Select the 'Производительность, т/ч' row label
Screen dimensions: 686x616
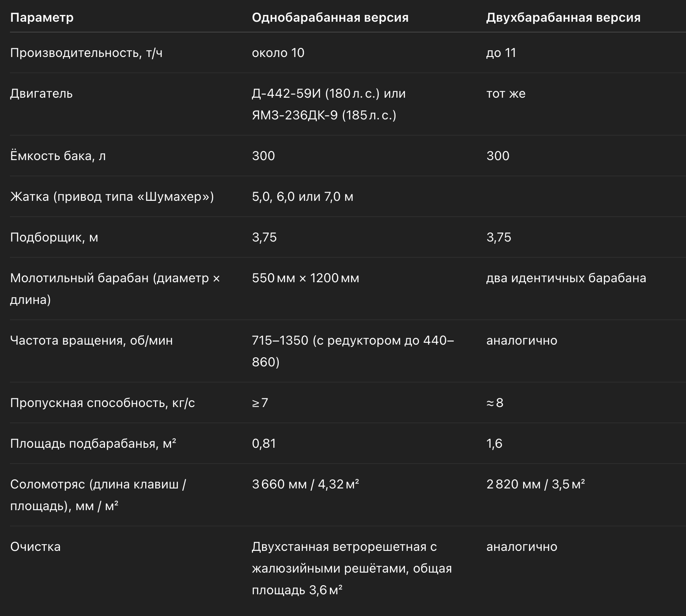(x=86, y=53)
